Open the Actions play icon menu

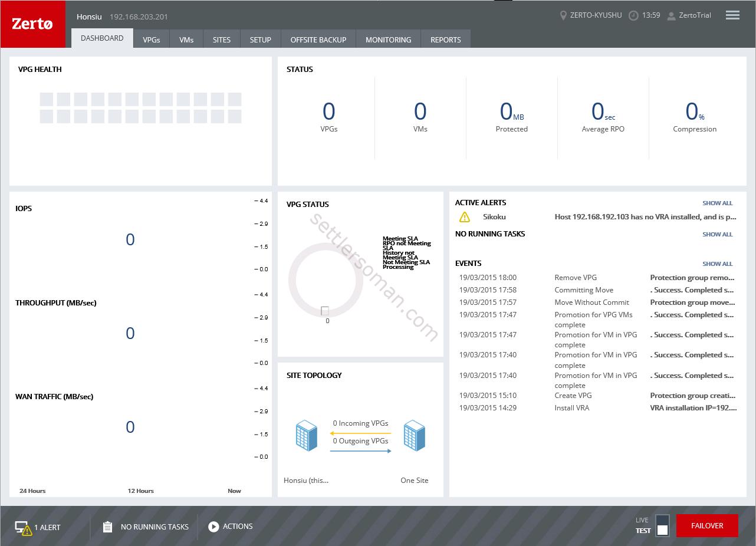click(213, 527)
